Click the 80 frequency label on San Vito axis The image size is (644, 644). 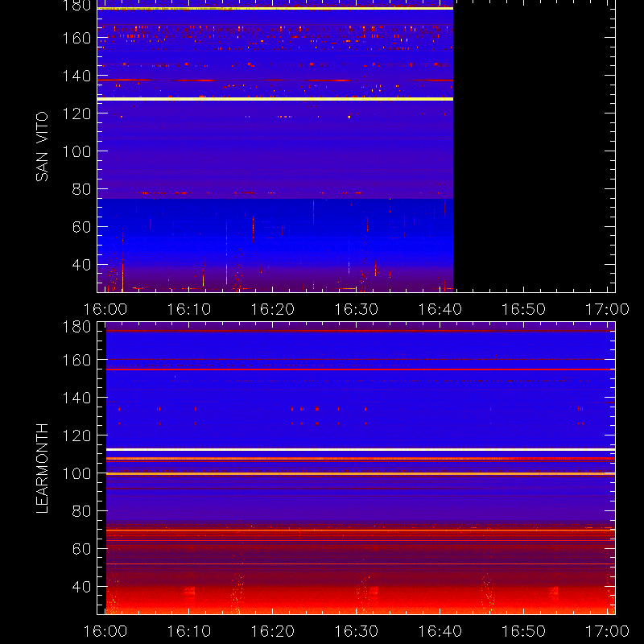point(81,189)
